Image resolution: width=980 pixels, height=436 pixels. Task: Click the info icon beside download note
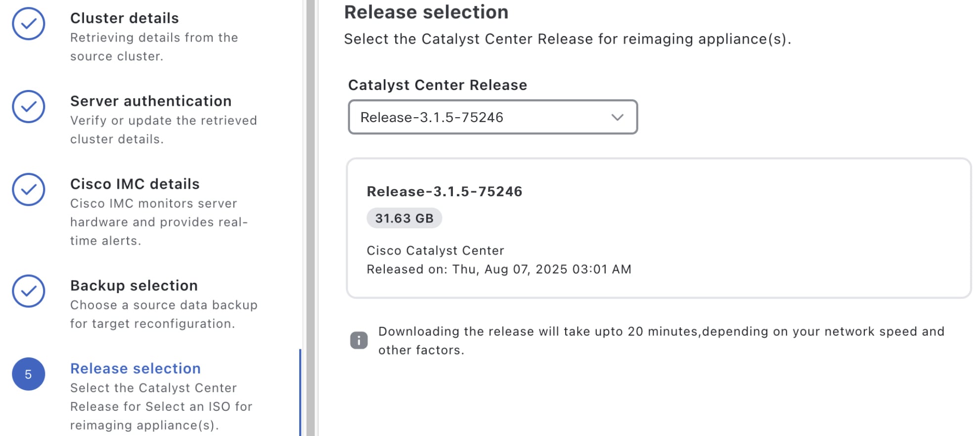point(359,340)
